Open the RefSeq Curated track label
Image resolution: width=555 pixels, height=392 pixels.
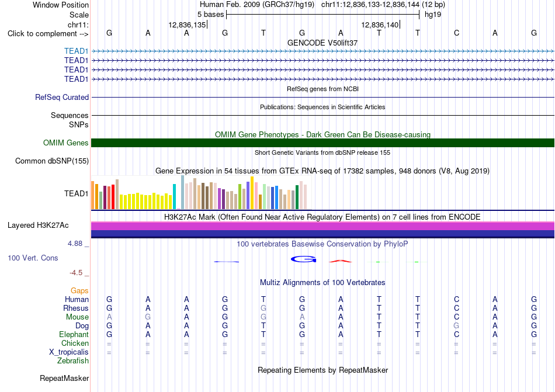(62, 97)
